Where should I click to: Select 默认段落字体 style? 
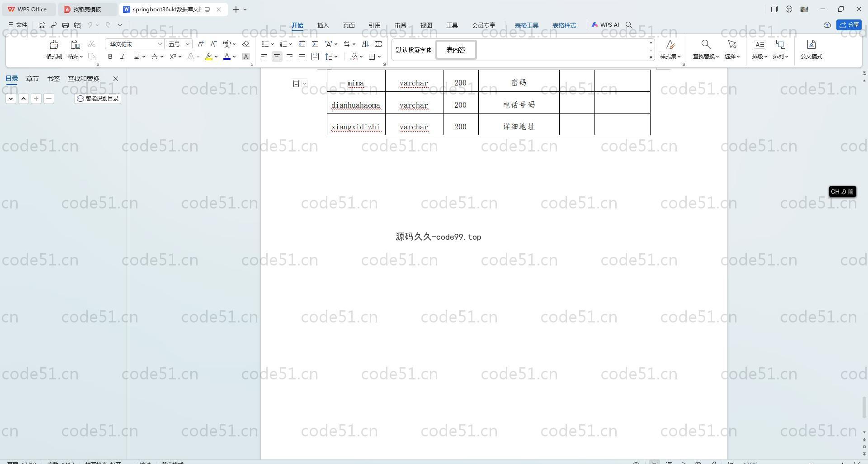pos(414,50)
